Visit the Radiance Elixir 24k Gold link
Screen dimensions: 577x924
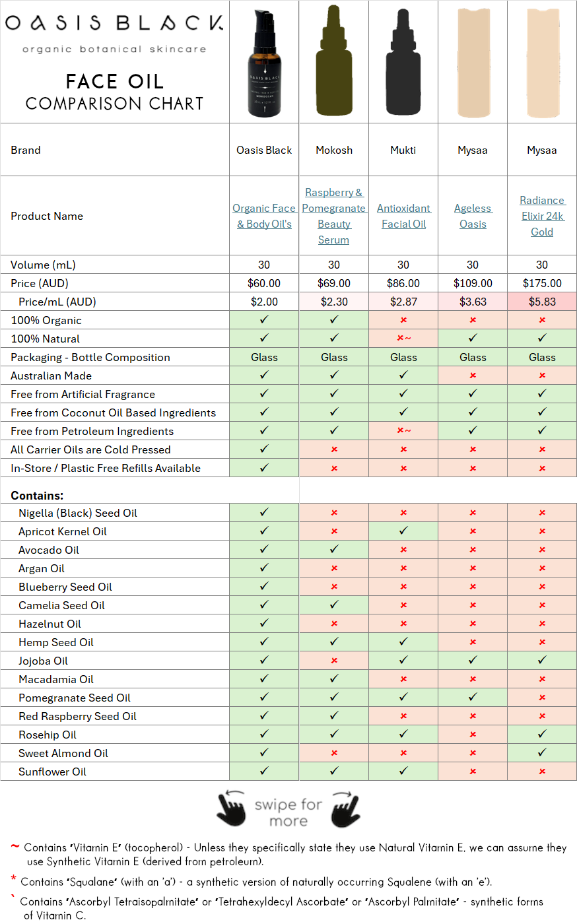[542, 216]
